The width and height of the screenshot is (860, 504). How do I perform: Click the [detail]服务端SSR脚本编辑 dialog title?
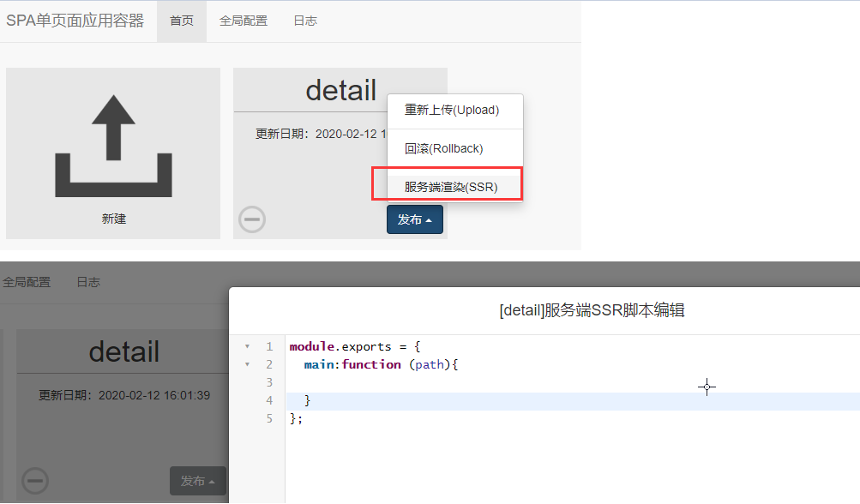click(x=592, y=310)
